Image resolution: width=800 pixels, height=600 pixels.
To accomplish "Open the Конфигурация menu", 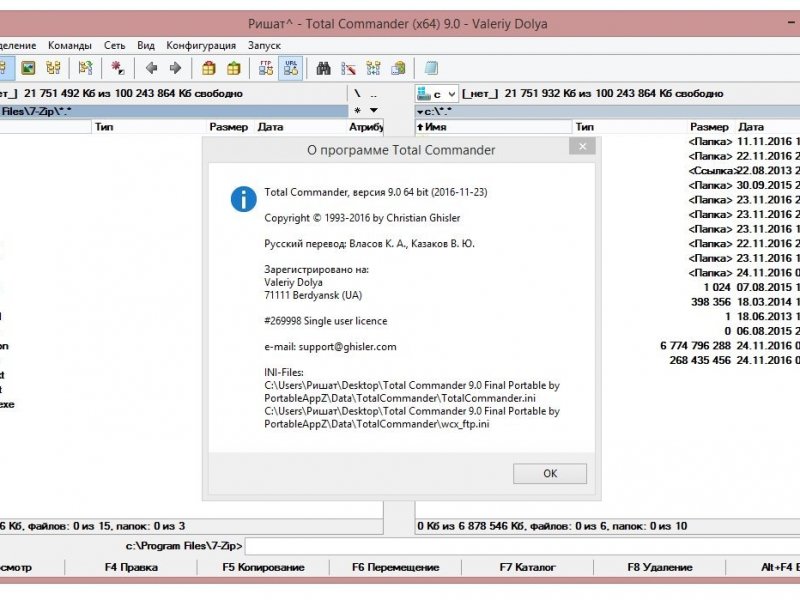I will click(x=201, y=45).
